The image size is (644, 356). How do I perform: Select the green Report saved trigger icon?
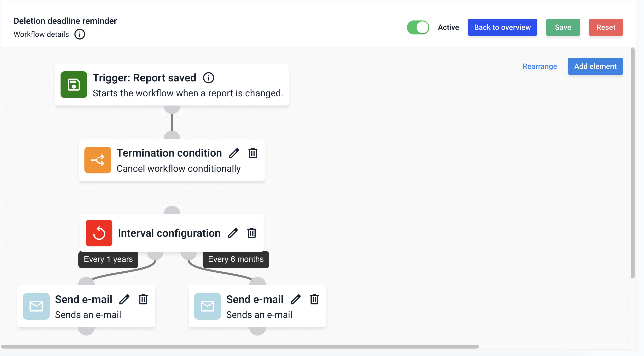tap(74, 85)
